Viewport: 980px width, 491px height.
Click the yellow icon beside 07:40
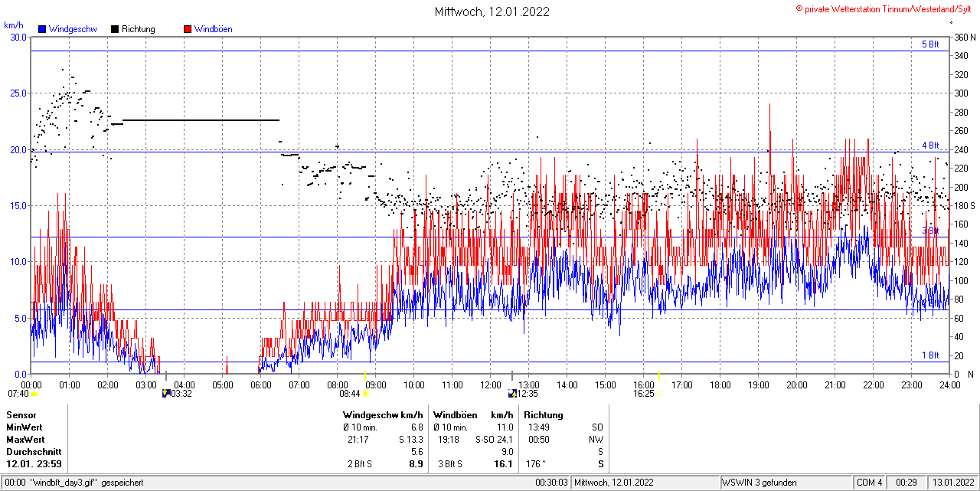[x=34, y=394]
